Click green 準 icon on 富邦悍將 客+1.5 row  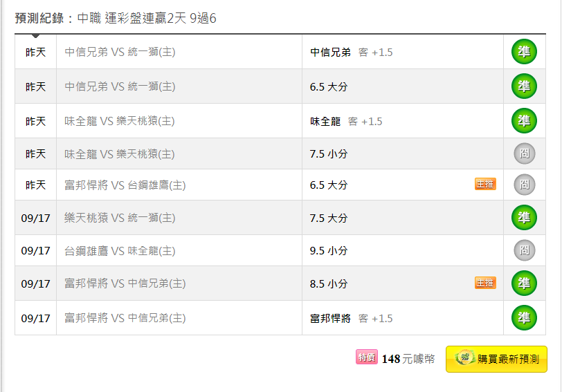524,318
